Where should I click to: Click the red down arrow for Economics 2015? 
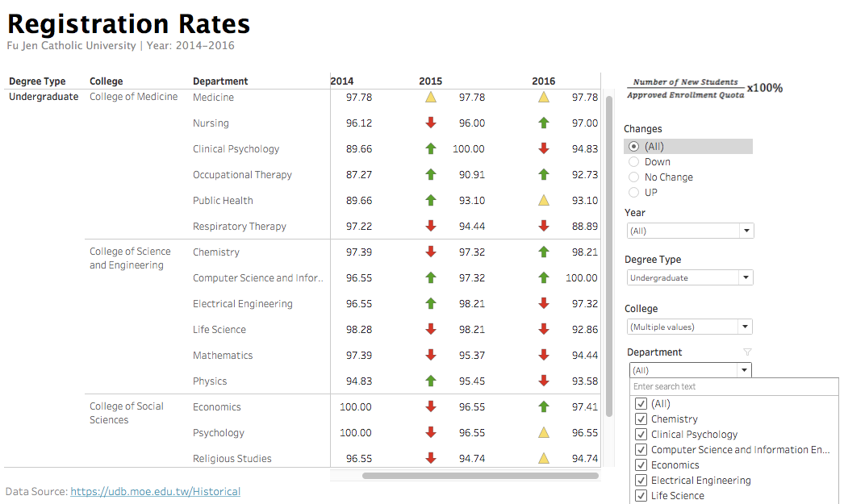tap(431, 406)
